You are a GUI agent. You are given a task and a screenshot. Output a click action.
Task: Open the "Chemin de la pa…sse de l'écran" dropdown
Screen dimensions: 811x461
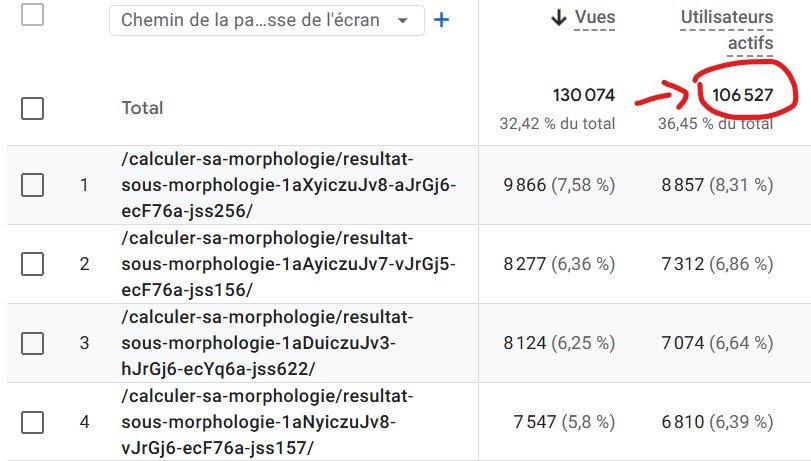[265, 20]
